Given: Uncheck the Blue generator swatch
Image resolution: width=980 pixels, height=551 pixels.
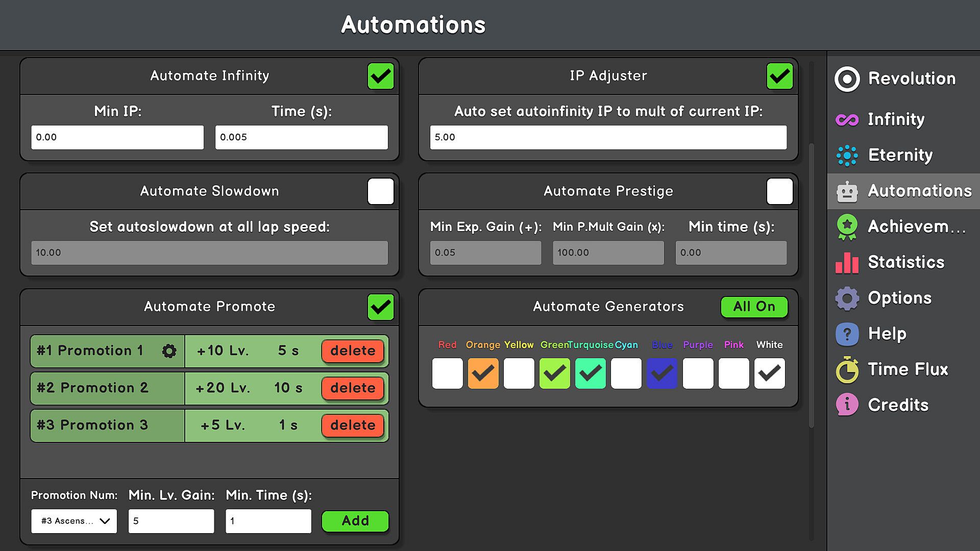Looking at the screenshot, I should [x=661, y=373].
